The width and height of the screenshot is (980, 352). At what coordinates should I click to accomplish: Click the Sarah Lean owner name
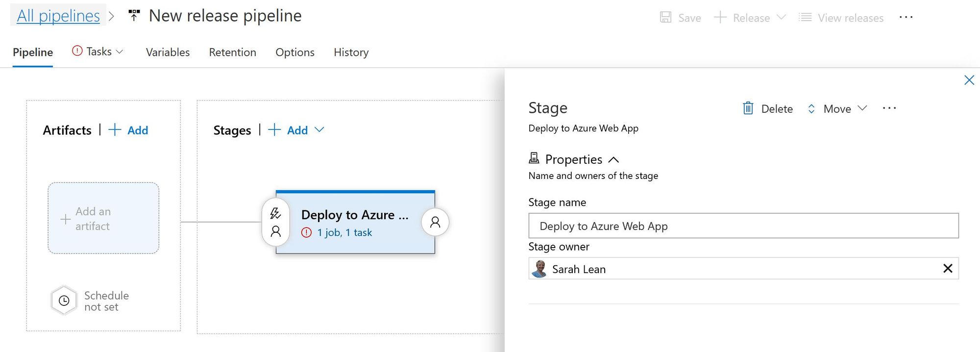(x=579, y=269)
